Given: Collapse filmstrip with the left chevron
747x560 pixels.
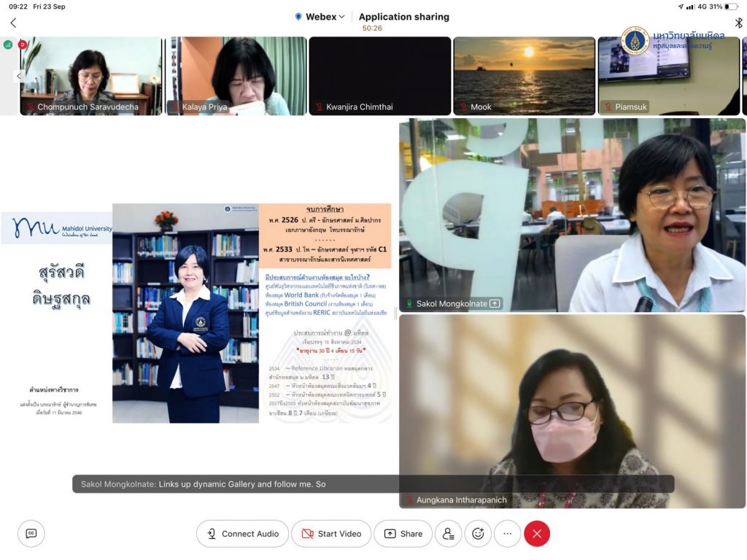Looking at the screenshot, I should coord(19,76).
